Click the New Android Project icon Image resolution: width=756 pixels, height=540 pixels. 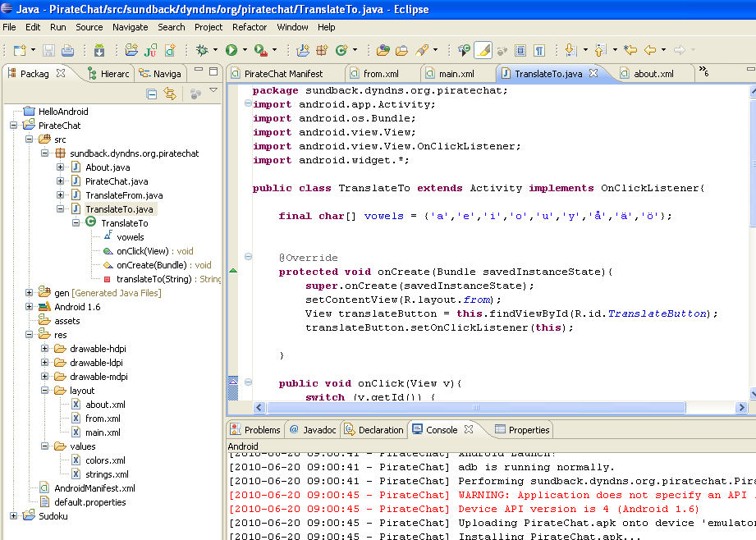pos(131,50)
